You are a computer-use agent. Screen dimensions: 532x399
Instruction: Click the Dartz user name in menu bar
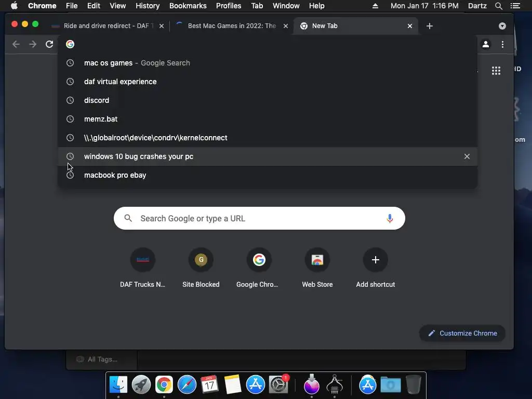click(x=477, y=6)
